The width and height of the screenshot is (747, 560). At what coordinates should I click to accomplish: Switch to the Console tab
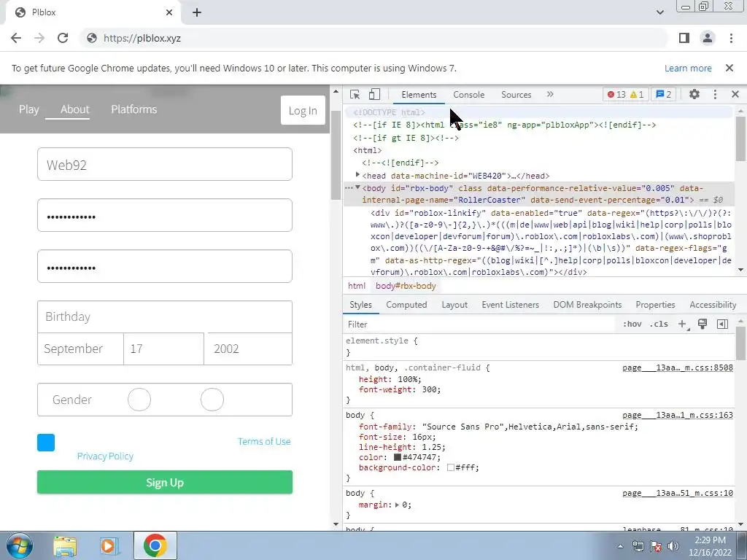tap(469, 94)
